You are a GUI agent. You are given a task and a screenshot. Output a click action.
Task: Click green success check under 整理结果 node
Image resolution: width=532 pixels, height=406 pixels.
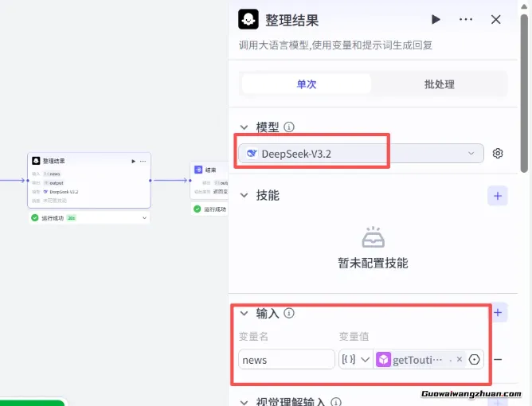tap(34, 218)
